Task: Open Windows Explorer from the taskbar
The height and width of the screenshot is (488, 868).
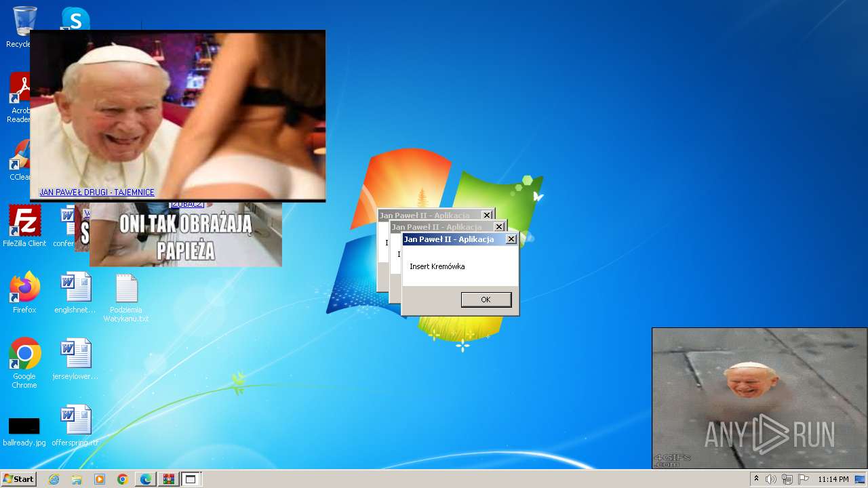Action: (77, 479)
